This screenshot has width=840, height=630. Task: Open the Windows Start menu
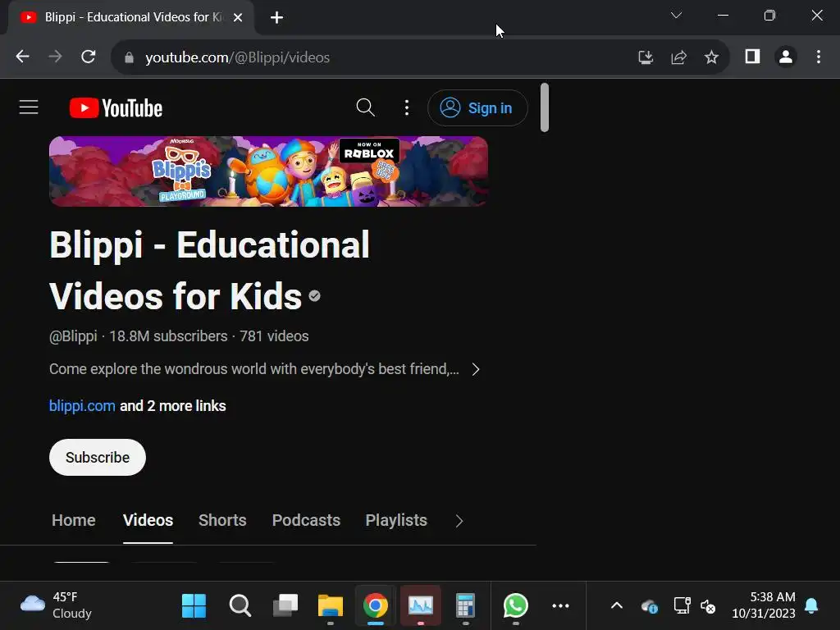194,606
